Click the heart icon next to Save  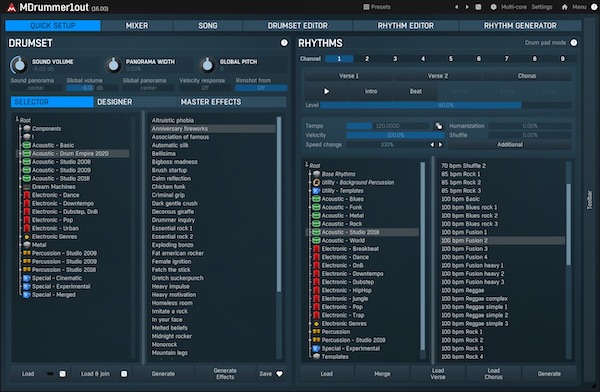(x=280, y=374)
